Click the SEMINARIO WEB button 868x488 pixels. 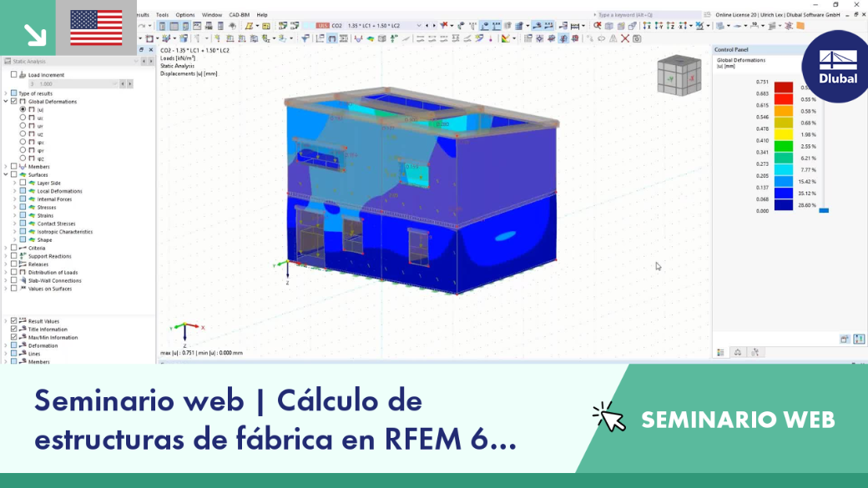tap(737, 420)
